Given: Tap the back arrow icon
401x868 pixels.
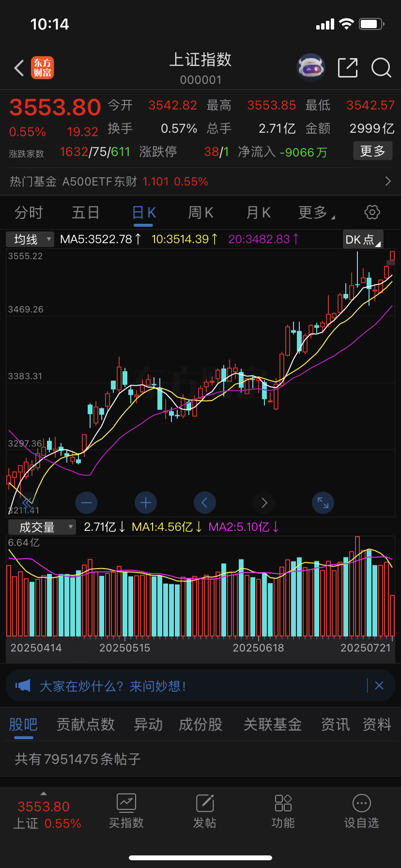Looking at the screenshot, I should click(19, 68).
